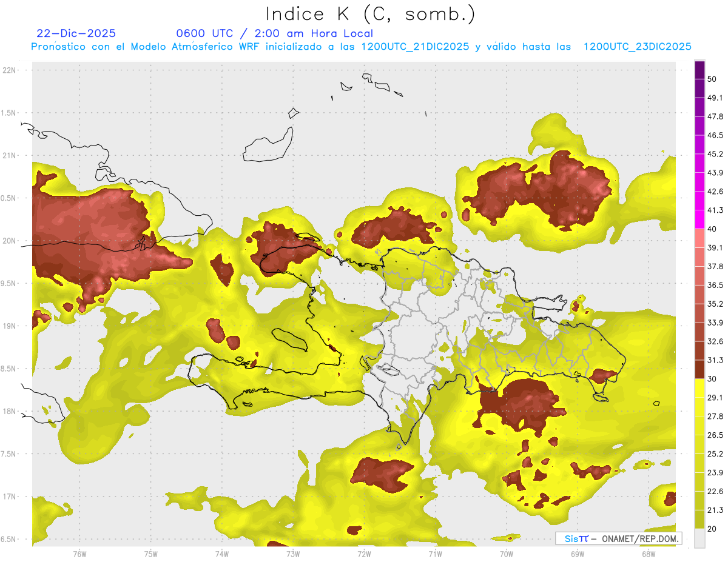Click the '22.6' colorbar value
Image resolution: width=728 pixels, height=562 pixels.
pyautogui.click(x=715, y=491)
